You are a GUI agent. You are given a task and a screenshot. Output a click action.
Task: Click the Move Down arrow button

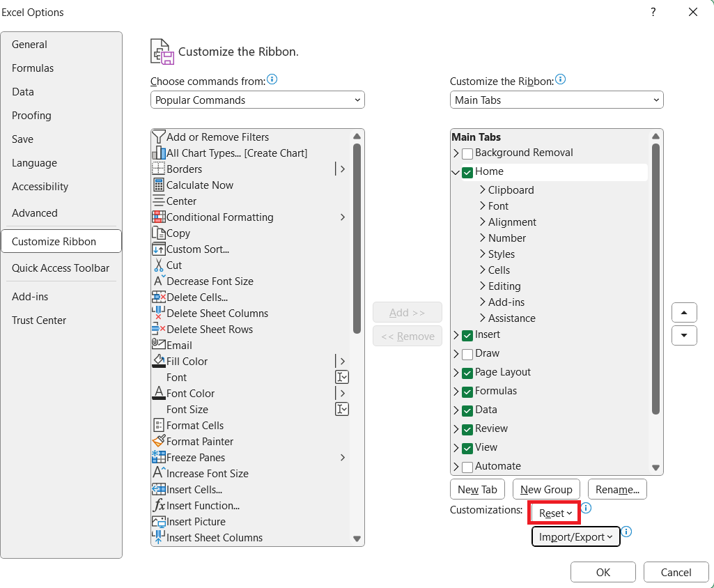684,335
